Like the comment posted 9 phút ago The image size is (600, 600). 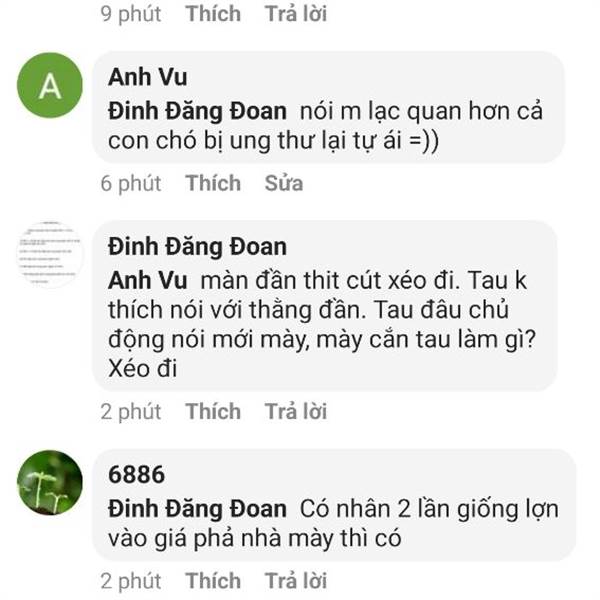tap(213, 14)
